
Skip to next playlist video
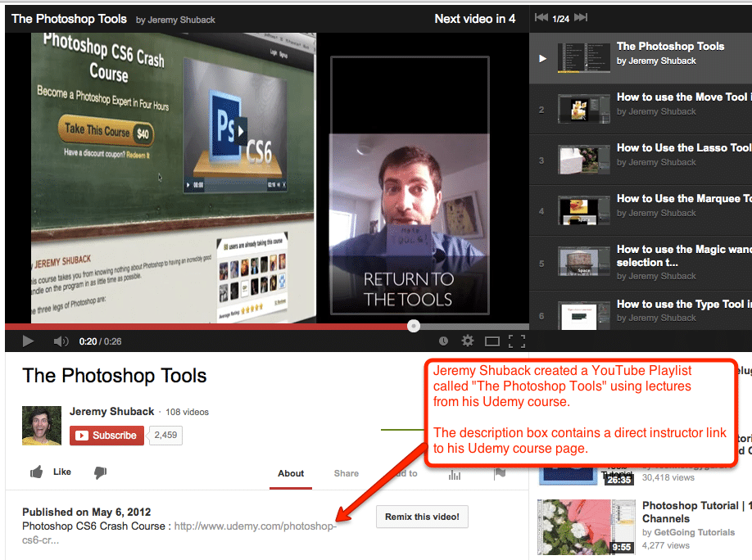[581, 18]
